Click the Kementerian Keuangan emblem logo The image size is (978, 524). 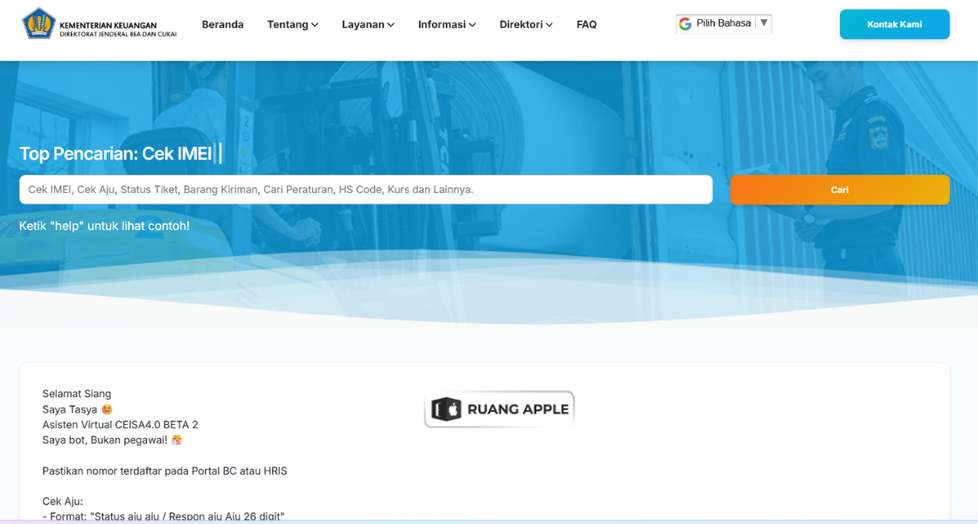[x=39, y=24]
